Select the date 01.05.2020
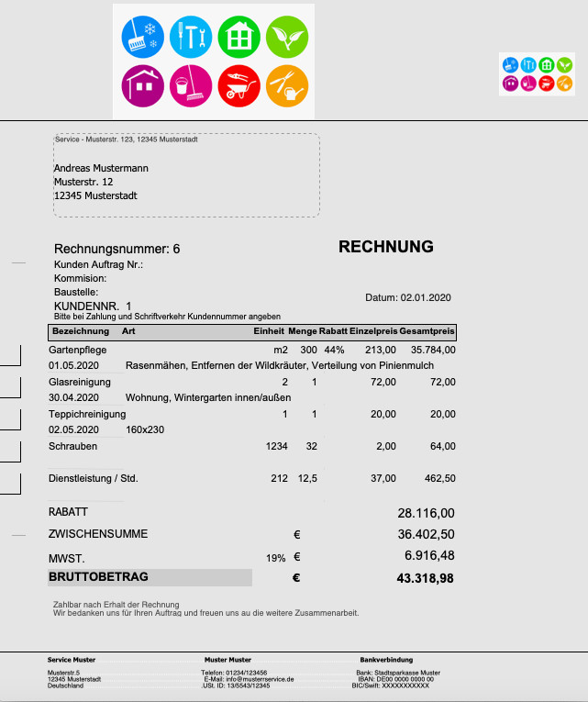Viewport: 588px width, 702px height. point(73,366)
